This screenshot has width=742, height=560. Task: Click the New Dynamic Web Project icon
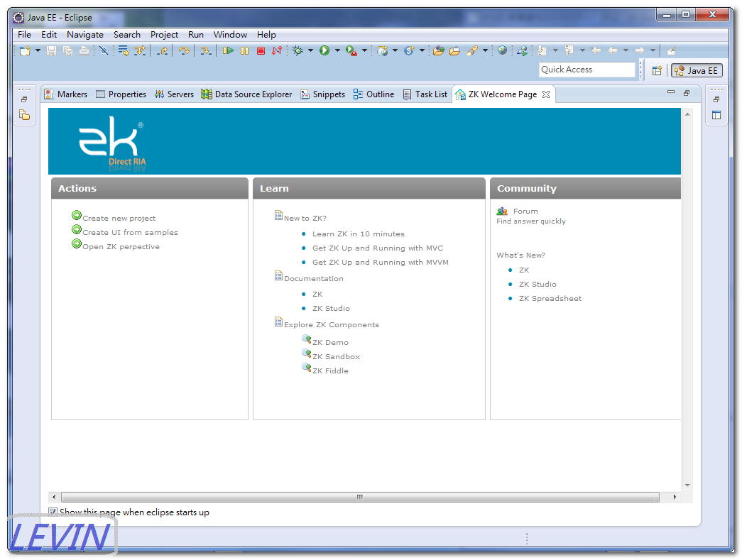tap(382, 50)
